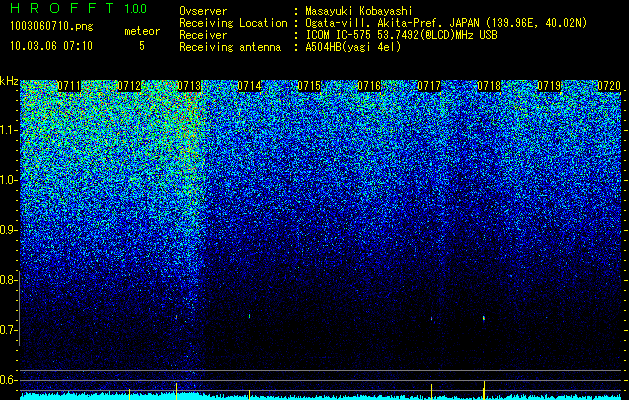629x400 pixels.
Task: Click the meteor echo just after 0718
Action: coord(484,318)
